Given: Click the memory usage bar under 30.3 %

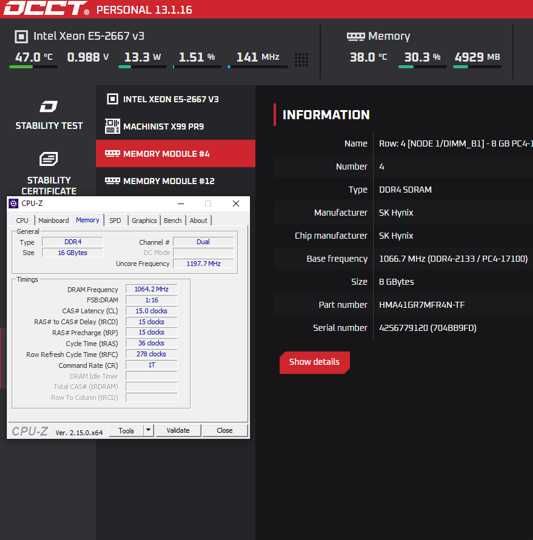Looking at the screenshot, I should (x=422, y=67).
